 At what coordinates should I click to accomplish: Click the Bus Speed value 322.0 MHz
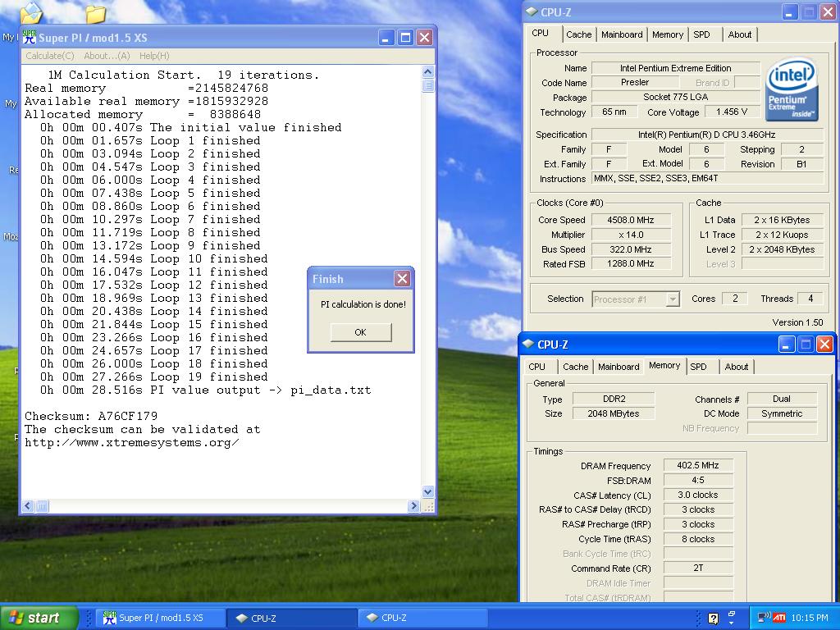631,249
